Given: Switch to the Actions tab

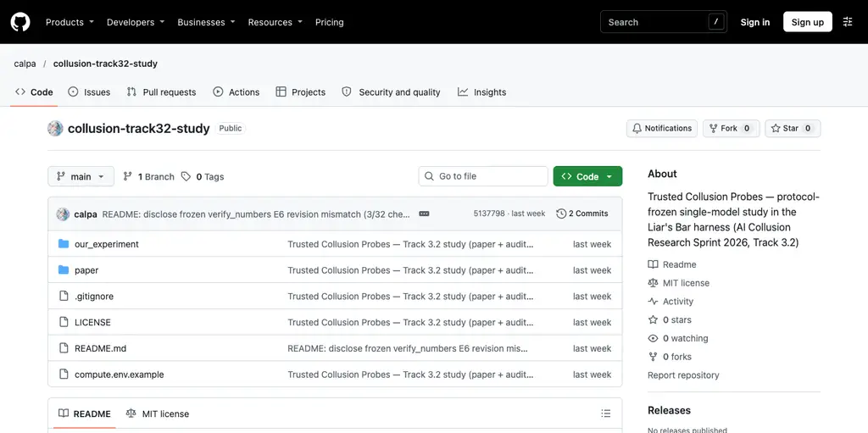Looking at the screenshot, I should (236, 92).
